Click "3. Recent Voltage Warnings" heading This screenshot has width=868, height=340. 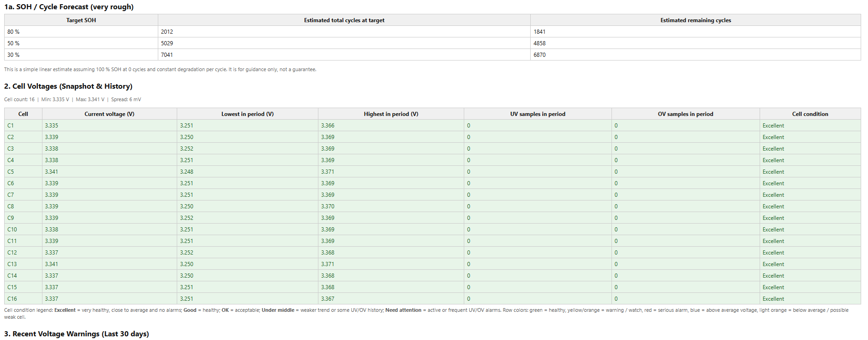[77, 334]
